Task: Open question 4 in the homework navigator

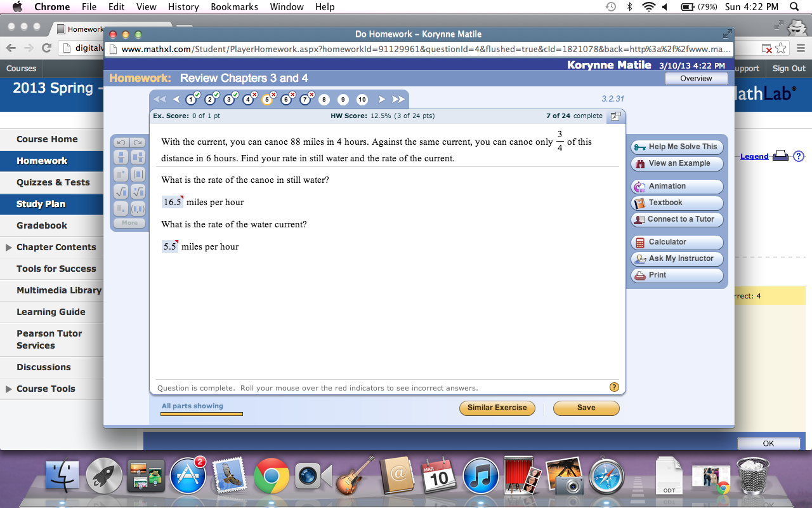Action: (x=248, y=99)
